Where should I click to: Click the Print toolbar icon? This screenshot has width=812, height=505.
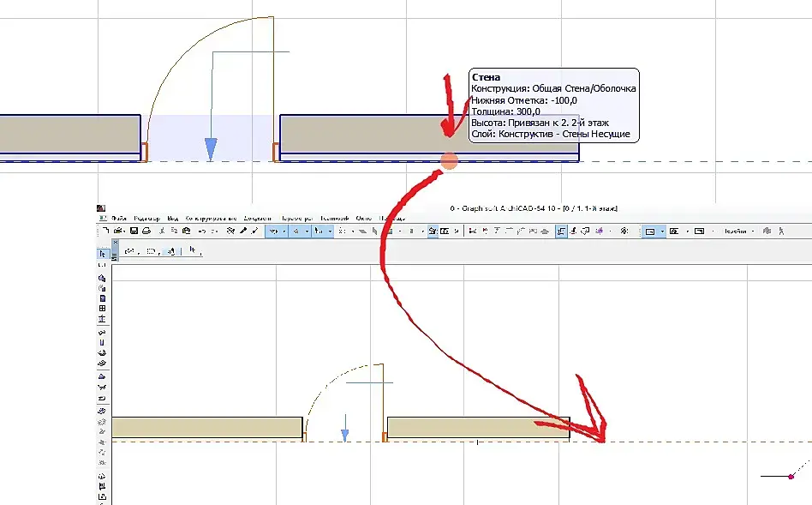(x=146, y=231)
